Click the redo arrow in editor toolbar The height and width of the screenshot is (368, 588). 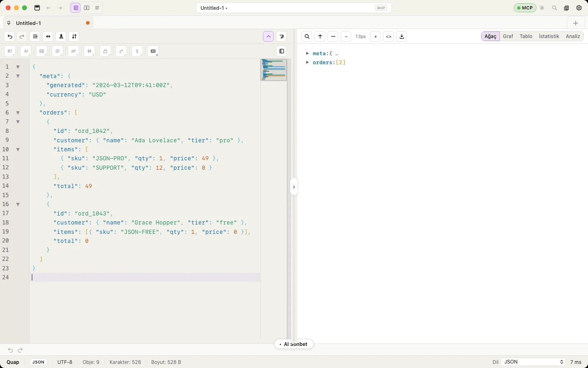22,36
